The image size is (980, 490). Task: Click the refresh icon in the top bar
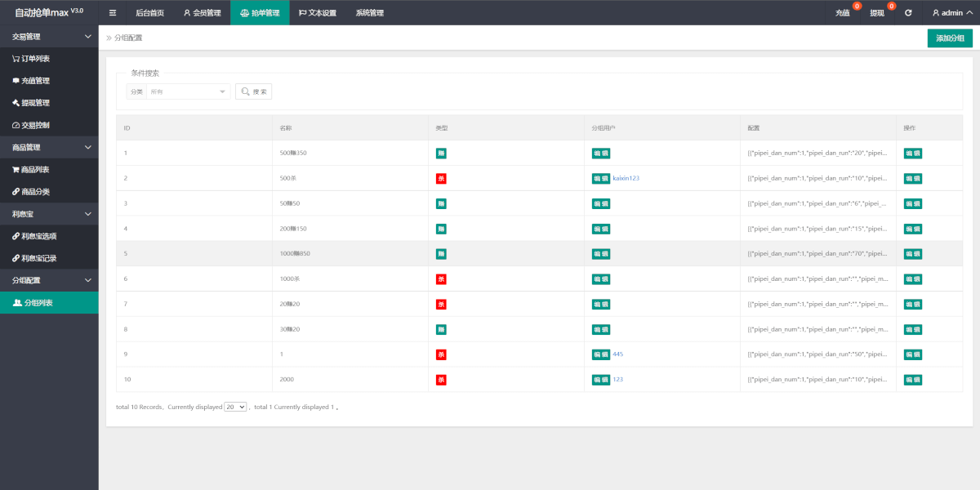pos(908,13)
